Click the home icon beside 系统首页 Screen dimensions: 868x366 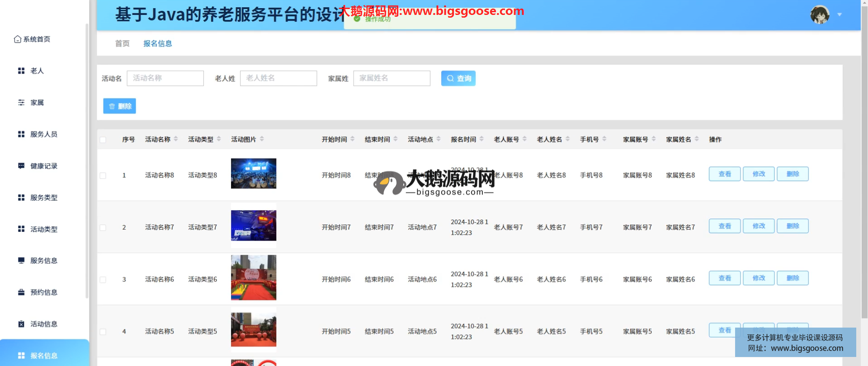18,39
